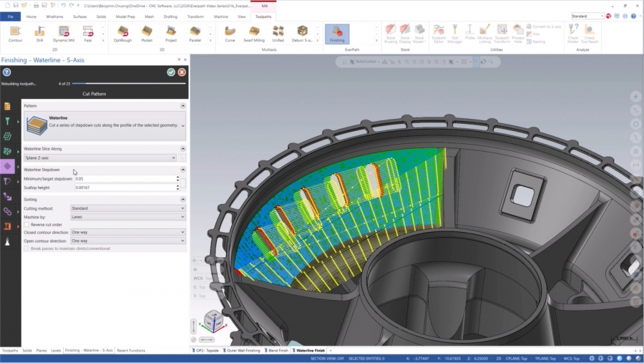Open the panel help question icon
Screen dimensions: 644x363
point(6,72)
